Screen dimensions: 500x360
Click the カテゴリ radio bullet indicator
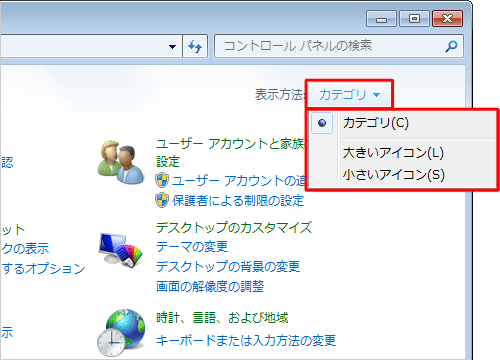(322, 123)
